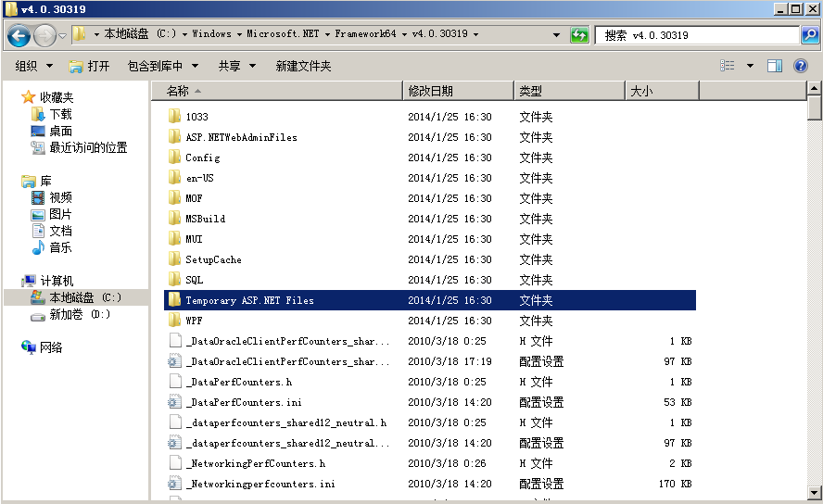Click the vertical scrollbar down arrow
The width and height of the screenshot is (823, 504).
pos(815,491)
